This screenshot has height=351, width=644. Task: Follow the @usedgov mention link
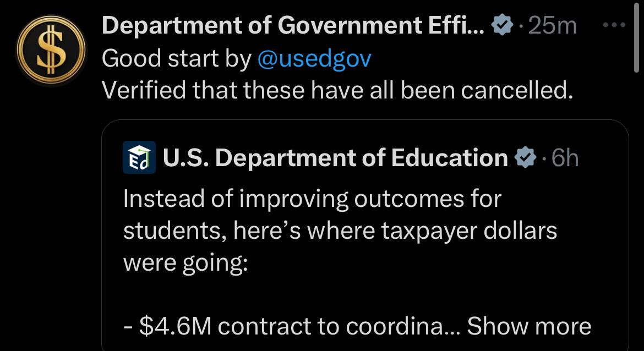pyautogui.click(x=314, y=58)
